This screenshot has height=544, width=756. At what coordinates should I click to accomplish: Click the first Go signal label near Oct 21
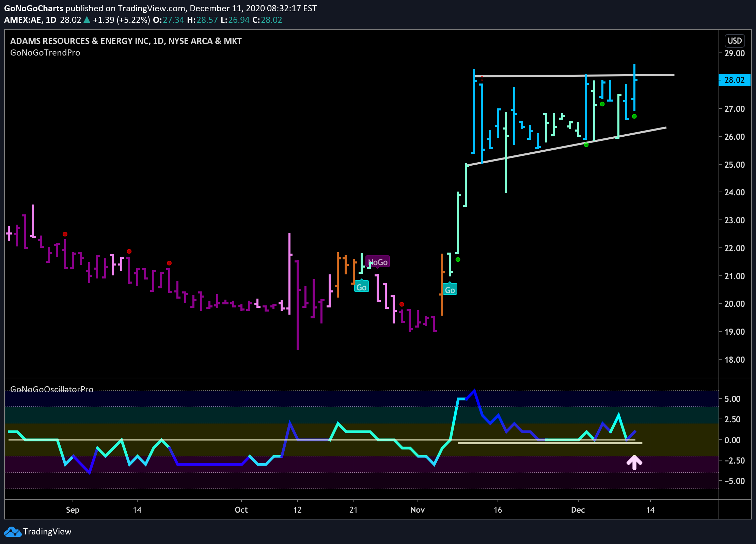click(361, 287)
